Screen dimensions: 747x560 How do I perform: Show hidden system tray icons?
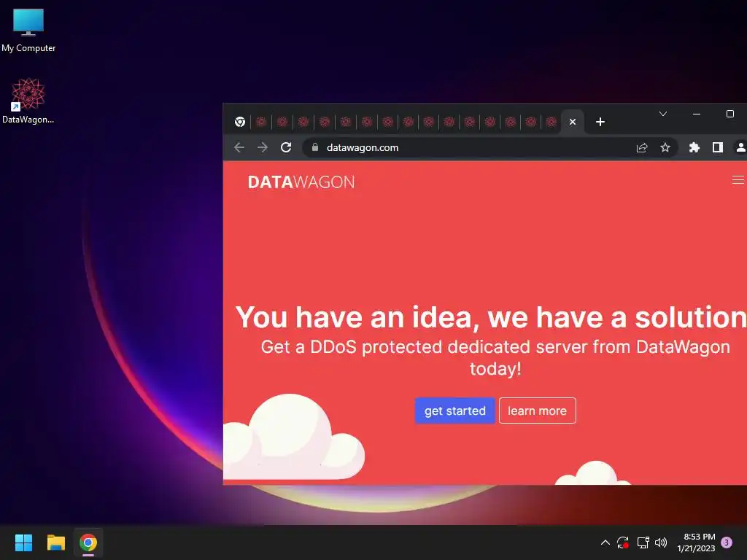coord(605,542)
